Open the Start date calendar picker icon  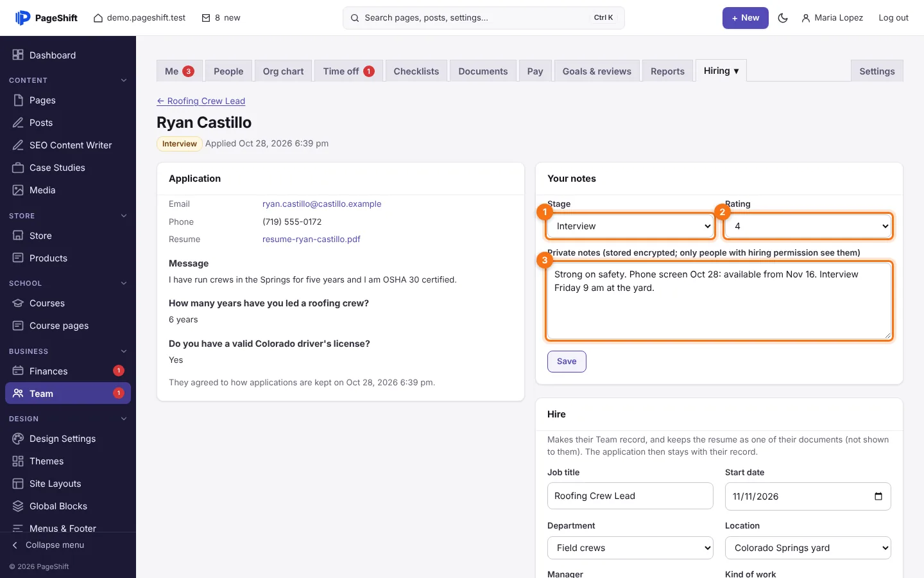coord(878,496)
